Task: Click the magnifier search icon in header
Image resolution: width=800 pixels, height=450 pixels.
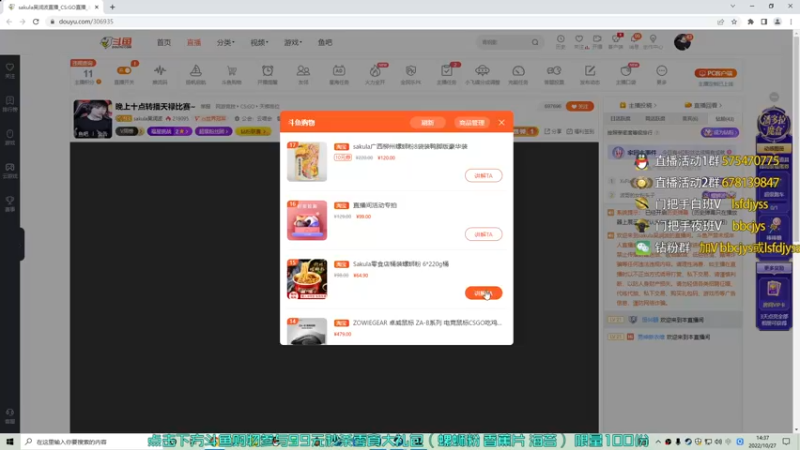Action: tap(535, 42)
